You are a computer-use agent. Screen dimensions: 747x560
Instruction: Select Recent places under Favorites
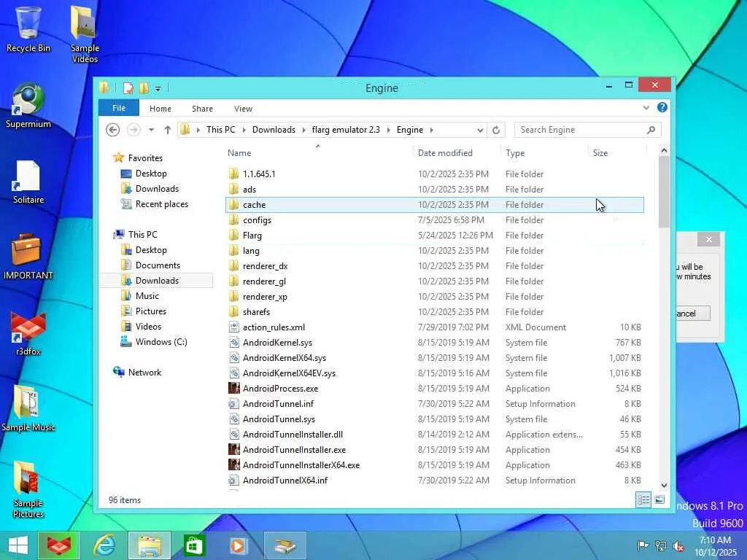pyautogui.click(x=161, y=204)
